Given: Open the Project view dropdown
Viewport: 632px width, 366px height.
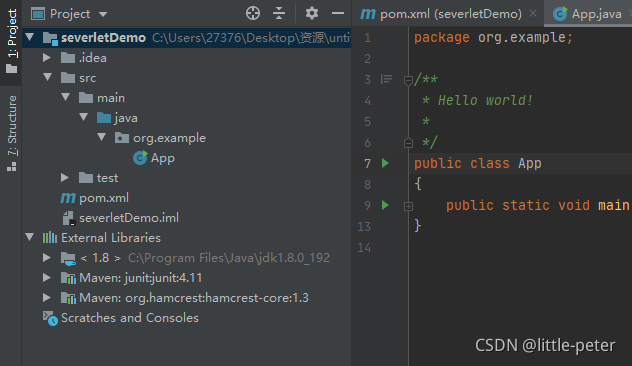Looking at the screenshot, I should (103, 14).
